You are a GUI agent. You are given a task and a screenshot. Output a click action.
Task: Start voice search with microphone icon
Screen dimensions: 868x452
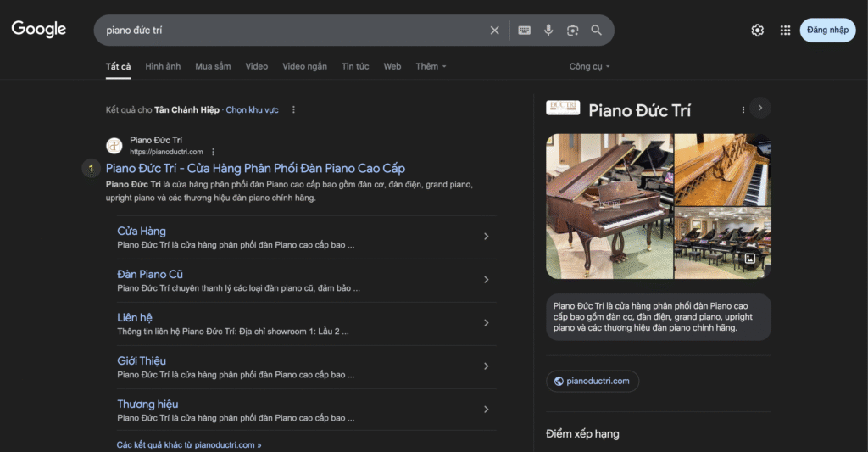548,31
